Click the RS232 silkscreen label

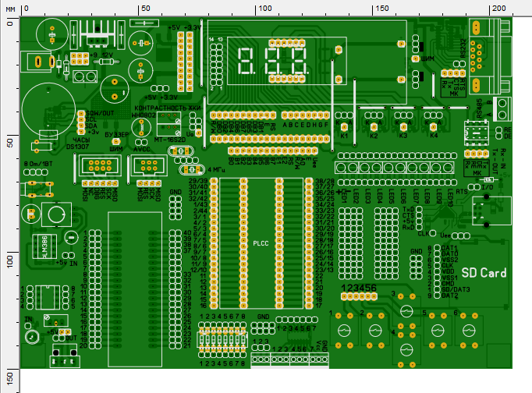(463, 48)
